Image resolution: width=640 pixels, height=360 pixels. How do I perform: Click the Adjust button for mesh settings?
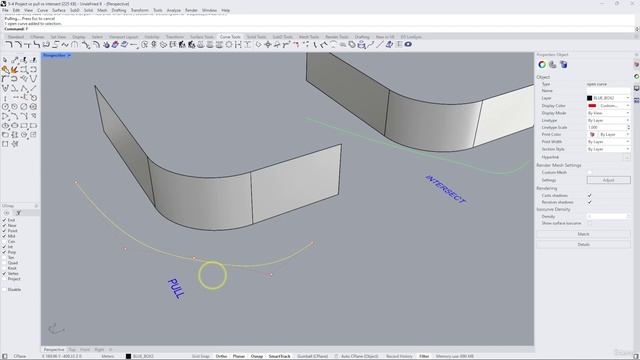tap(608, 180)
